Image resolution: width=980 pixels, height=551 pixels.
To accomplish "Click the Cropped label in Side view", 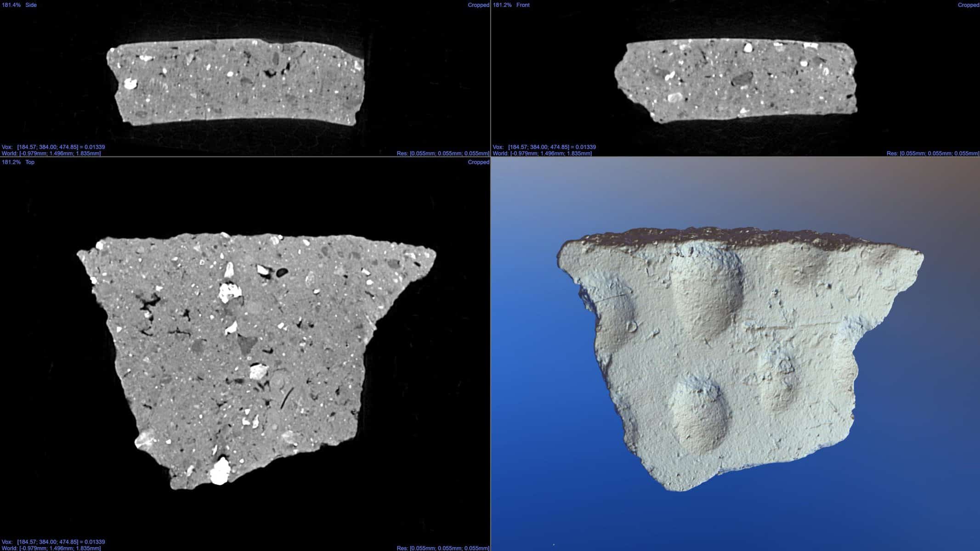I will coord(478,5).
